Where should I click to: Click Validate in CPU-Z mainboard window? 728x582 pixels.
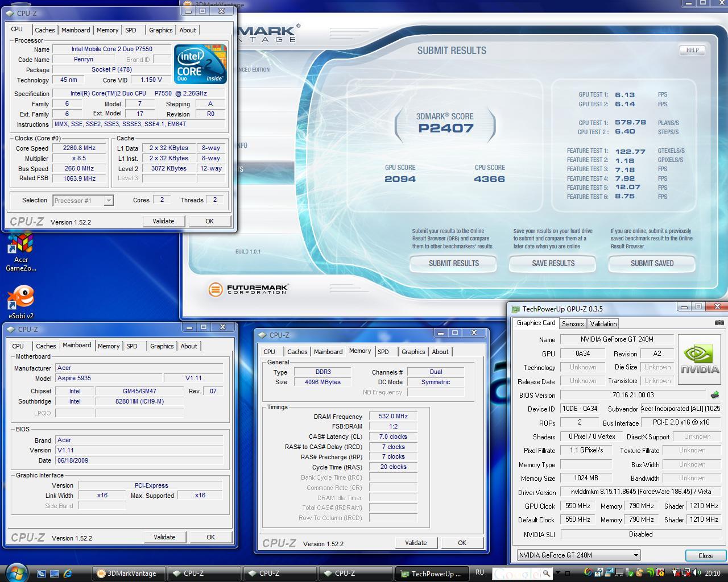[x=164, y=537]
